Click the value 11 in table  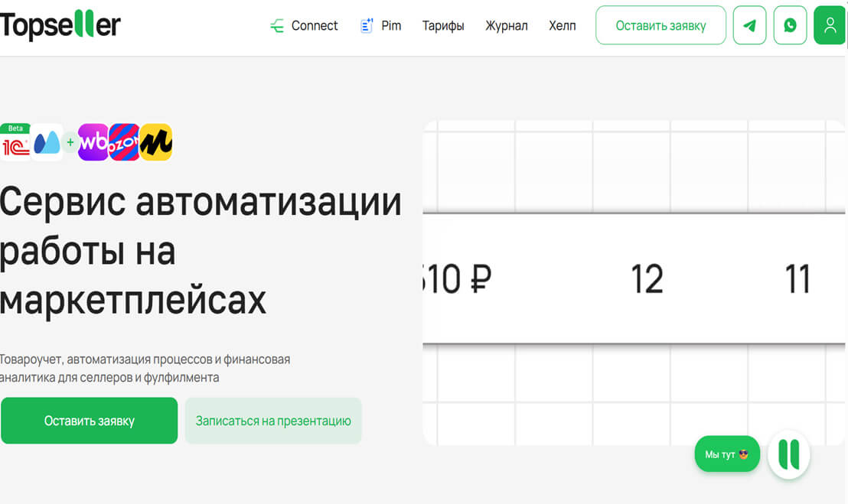[x=797, y=279]
